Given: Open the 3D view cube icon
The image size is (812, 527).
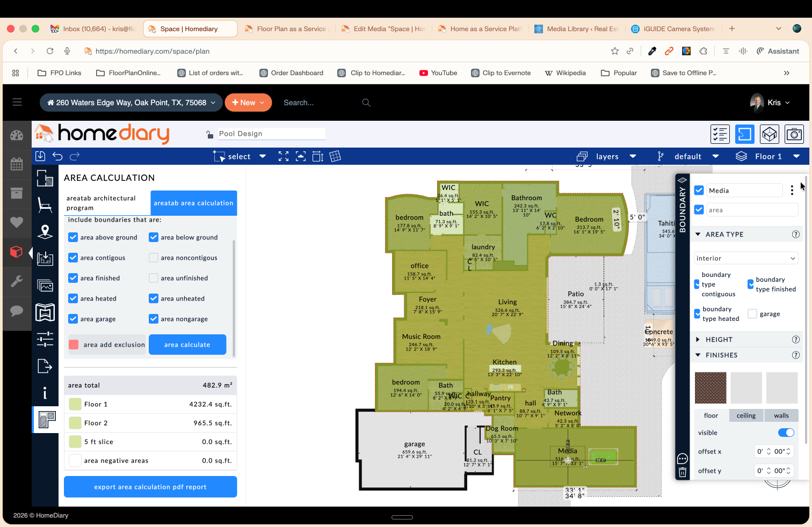Looking at the screenshot, I should coord(770,134).
